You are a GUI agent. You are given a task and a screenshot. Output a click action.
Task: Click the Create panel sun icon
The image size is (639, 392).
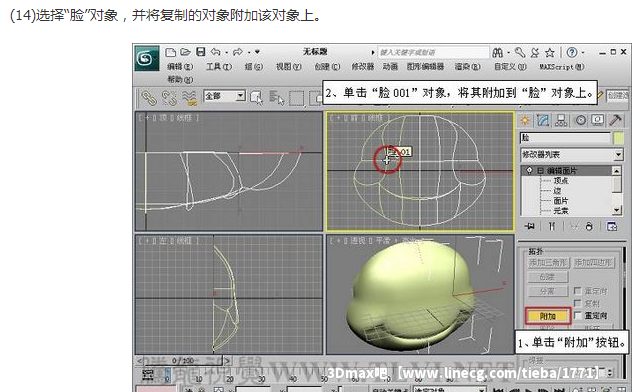[525, 120]
